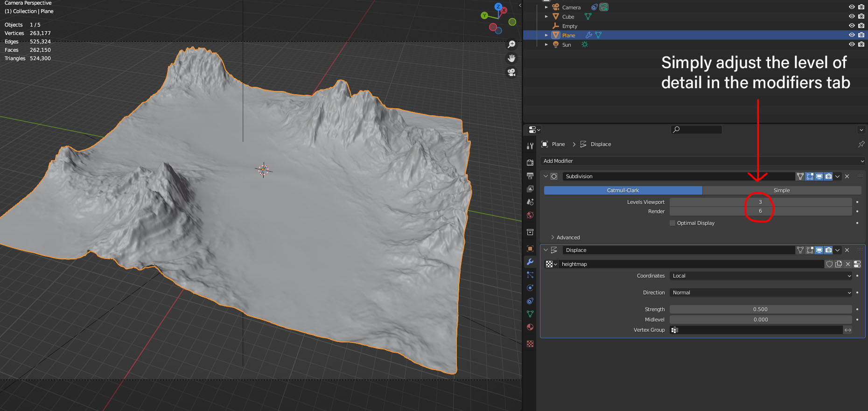
Task: Open the Physics properties tab
Action: 530,288
